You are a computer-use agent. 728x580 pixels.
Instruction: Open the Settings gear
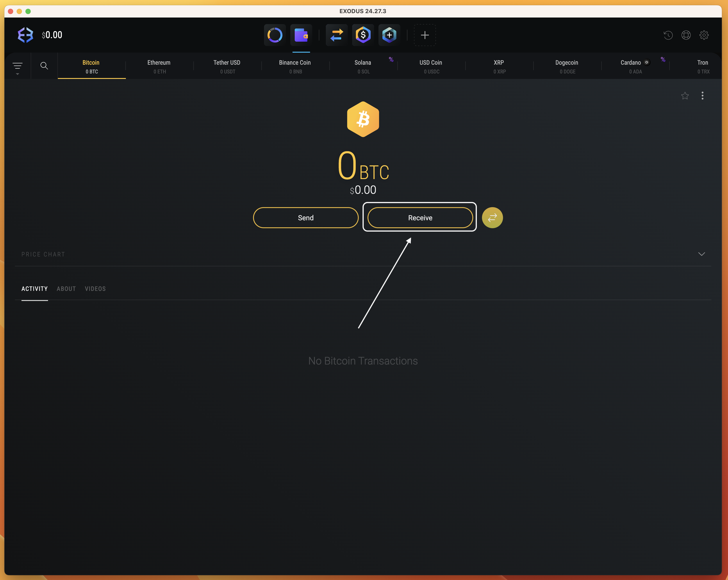tap(704, 35)
